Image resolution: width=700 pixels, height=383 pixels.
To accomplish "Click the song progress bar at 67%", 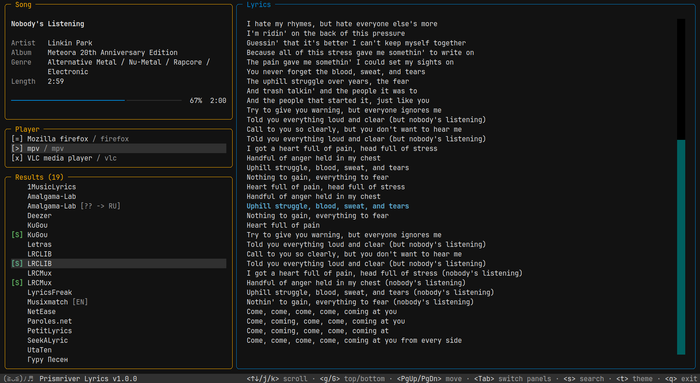I will coord(96,100).
